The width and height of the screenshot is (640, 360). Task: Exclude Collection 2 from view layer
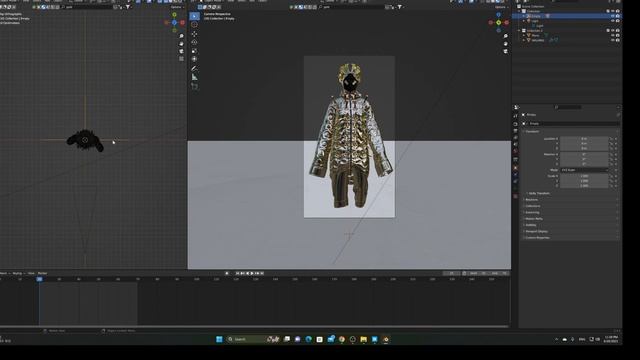tap(608, 31)
